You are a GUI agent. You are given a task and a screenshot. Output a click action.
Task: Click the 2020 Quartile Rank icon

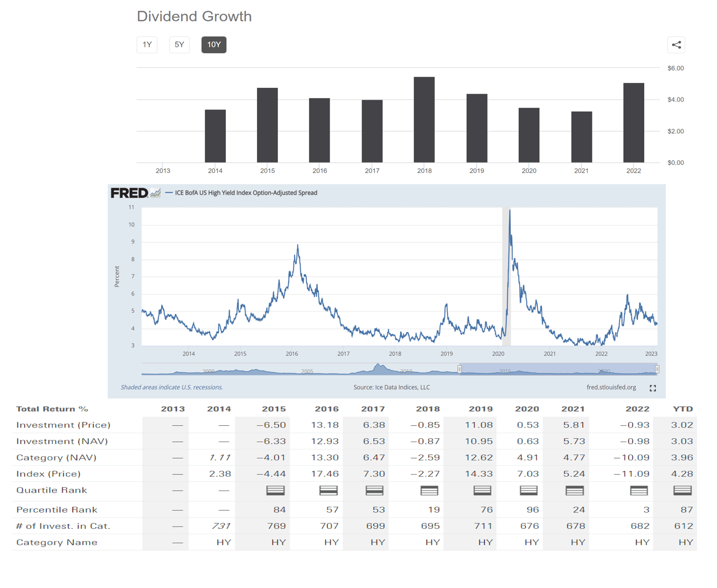[x=528, y=491]
